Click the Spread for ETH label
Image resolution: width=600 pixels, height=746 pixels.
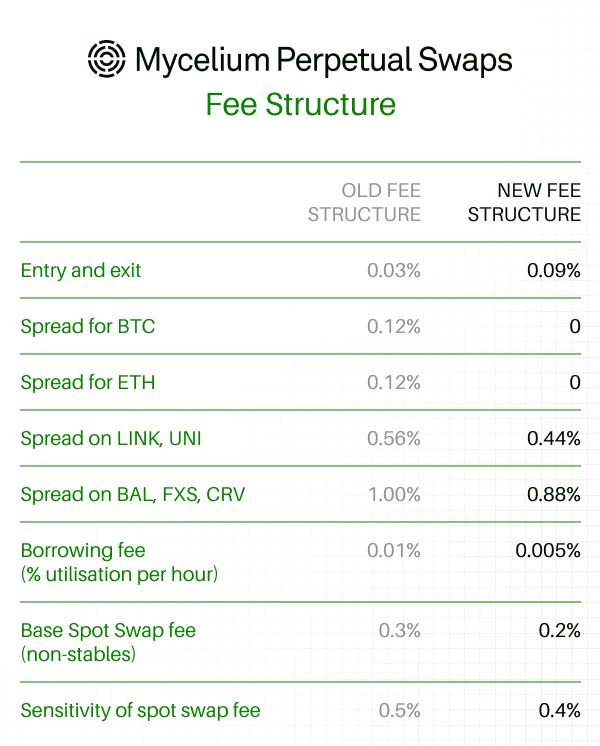88,383
